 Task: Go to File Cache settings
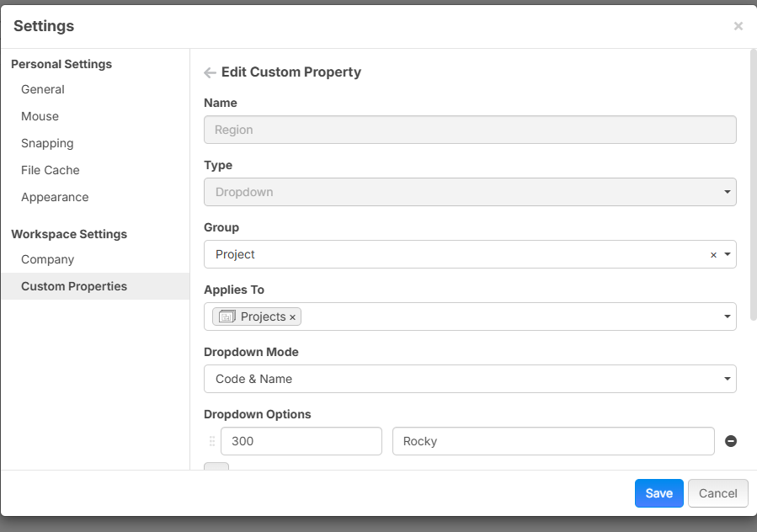(51, 170)
